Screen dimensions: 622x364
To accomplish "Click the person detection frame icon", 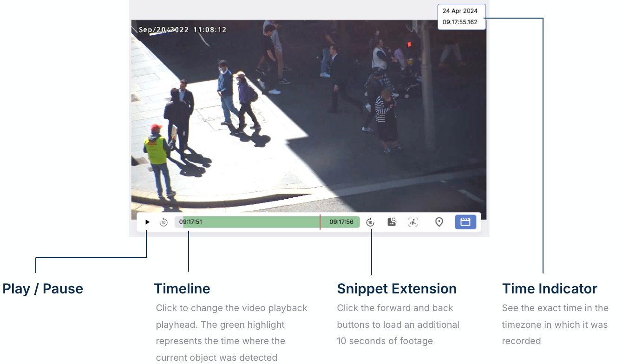I will [x=413, y=222].
